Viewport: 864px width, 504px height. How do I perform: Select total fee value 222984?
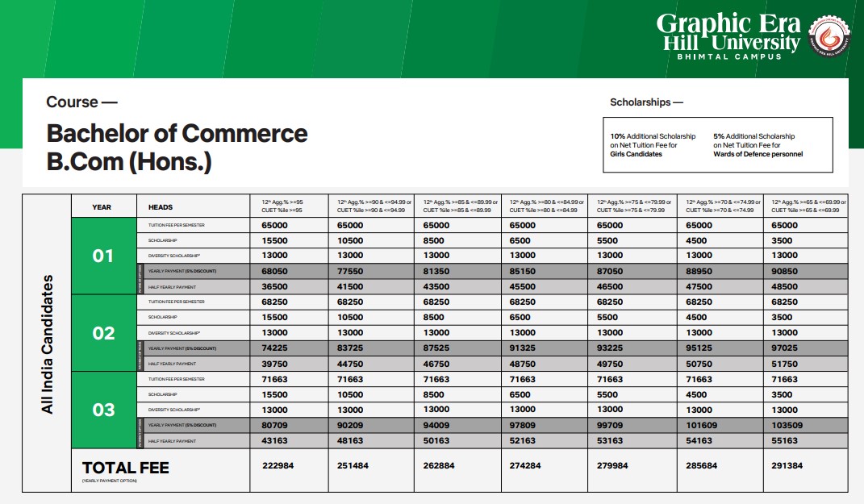click(278, 465)
